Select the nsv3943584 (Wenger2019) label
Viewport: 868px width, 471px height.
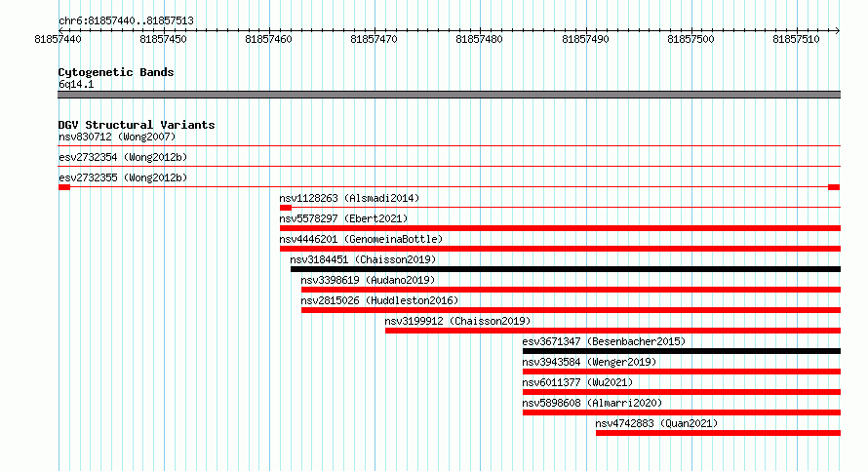click(x=589, y=362)
